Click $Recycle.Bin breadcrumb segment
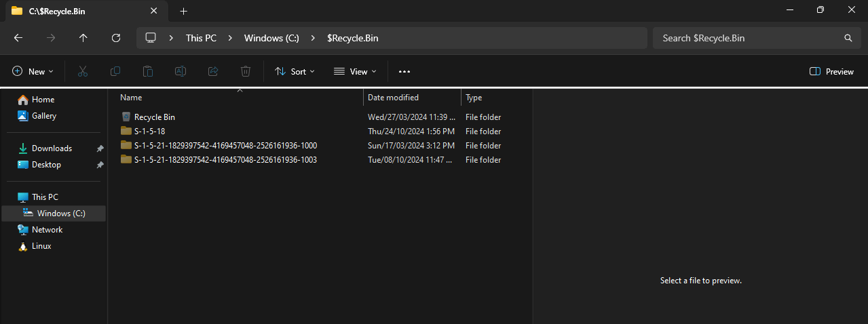 (353, 38)
